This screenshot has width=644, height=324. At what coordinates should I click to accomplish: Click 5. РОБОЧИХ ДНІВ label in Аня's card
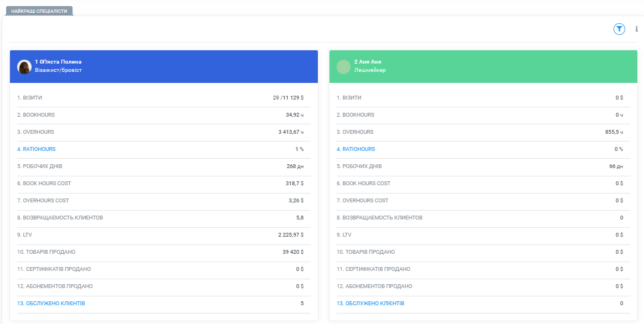359,166
